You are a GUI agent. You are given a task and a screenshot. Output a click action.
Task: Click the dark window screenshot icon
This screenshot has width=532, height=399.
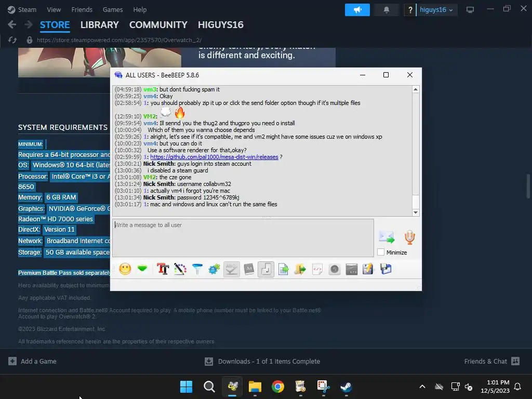352,269
